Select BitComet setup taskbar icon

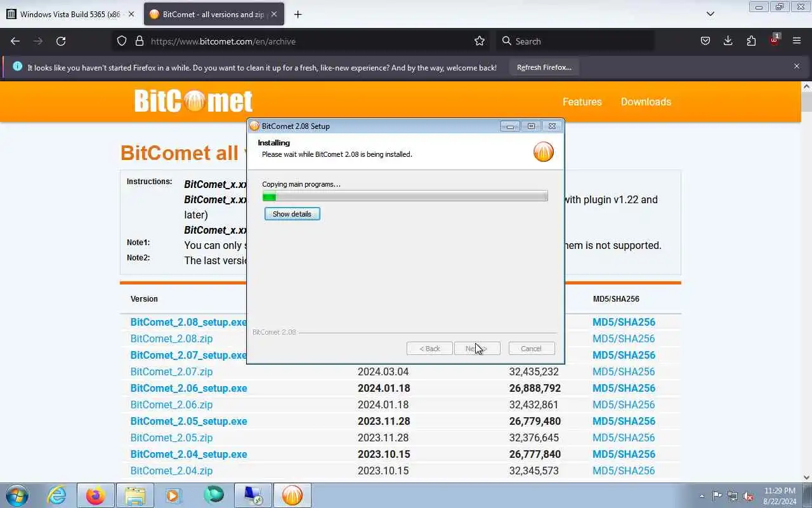tap(292, 495)
